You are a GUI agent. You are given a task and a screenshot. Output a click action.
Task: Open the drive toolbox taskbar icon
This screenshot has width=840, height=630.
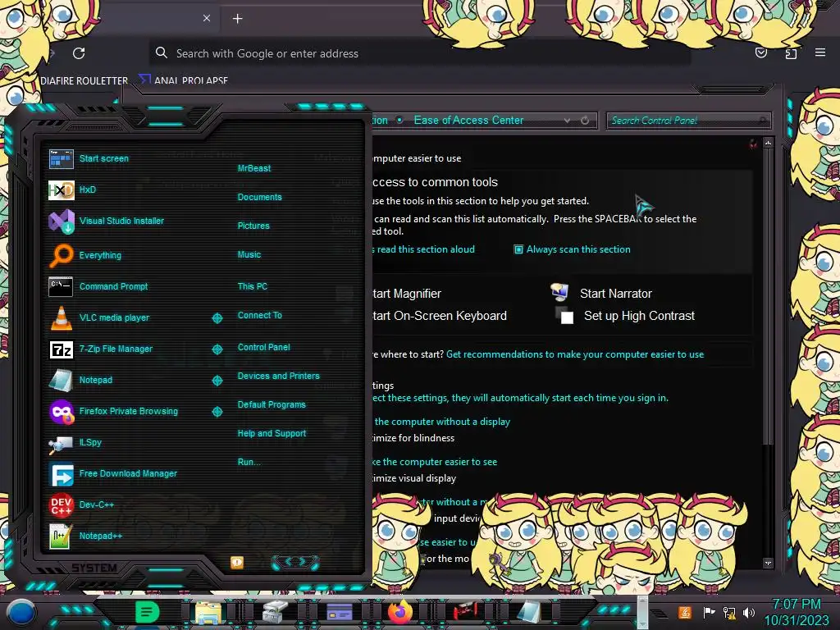click(x=276, y=612)
